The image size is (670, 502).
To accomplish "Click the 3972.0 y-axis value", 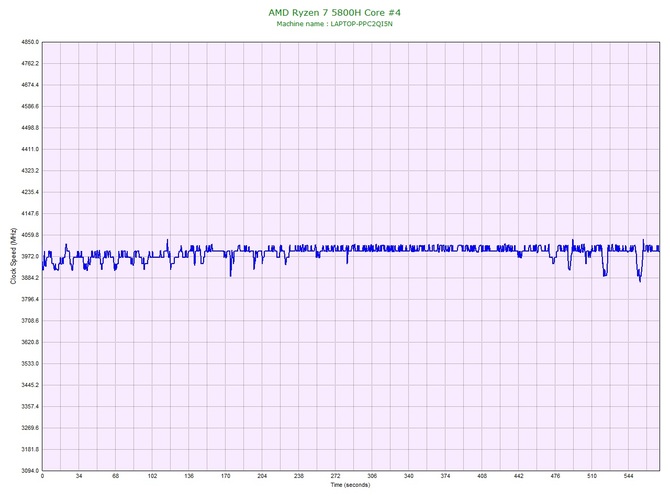I will [x=30, y=256].
